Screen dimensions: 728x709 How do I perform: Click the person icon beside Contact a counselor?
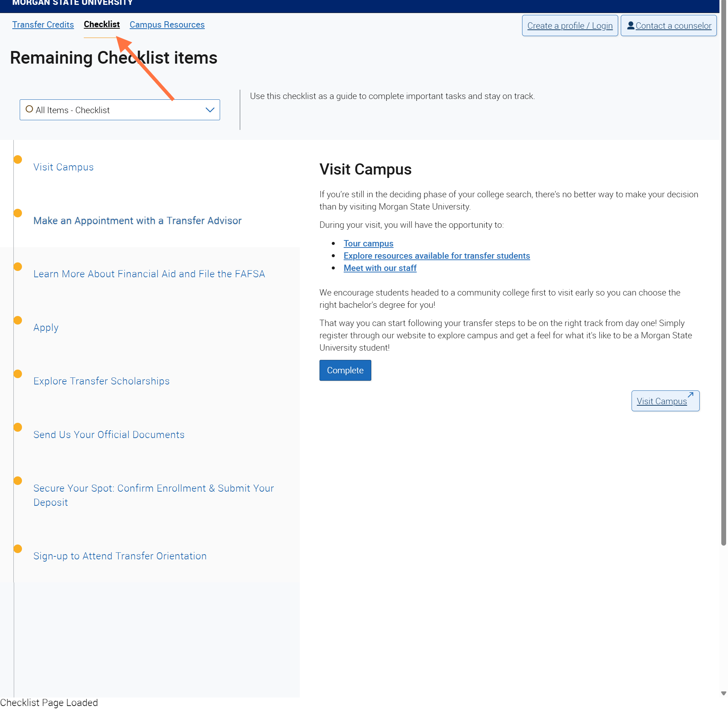pos(631,25)
